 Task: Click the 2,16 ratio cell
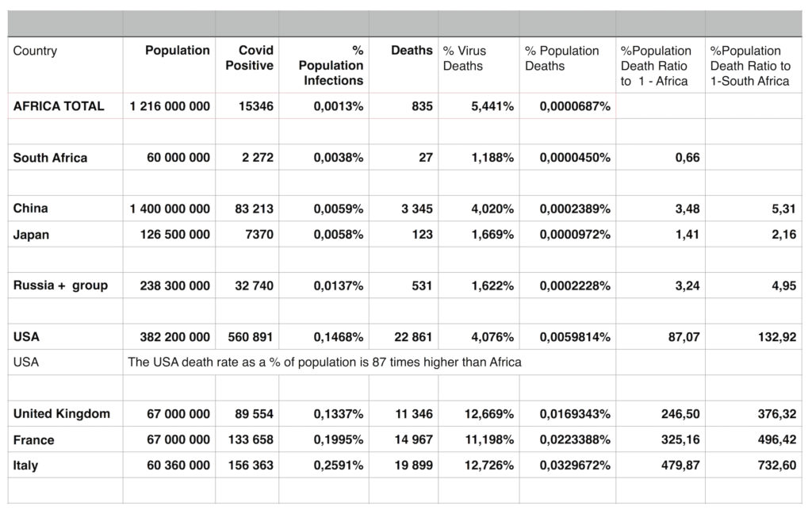click(x=753, y=234)
